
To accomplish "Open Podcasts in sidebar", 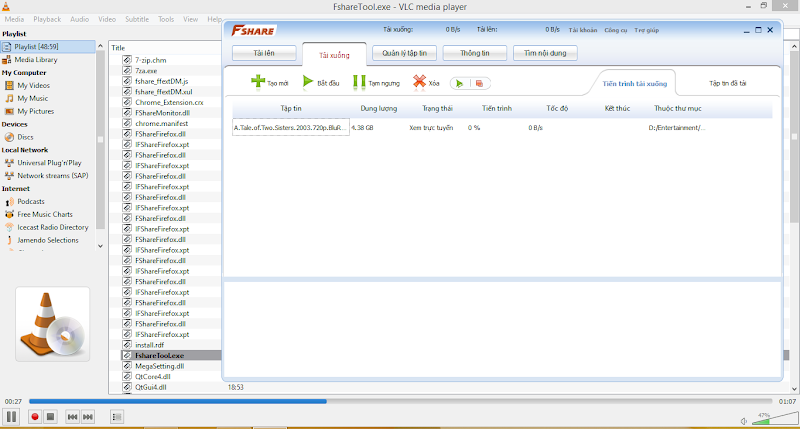I will point(31,201).
